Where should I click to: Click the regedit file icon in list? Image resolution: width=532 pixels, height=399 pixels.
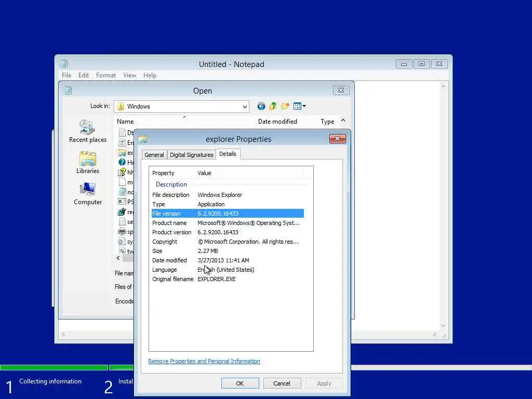pyautogui.click(x=122, y=212)
